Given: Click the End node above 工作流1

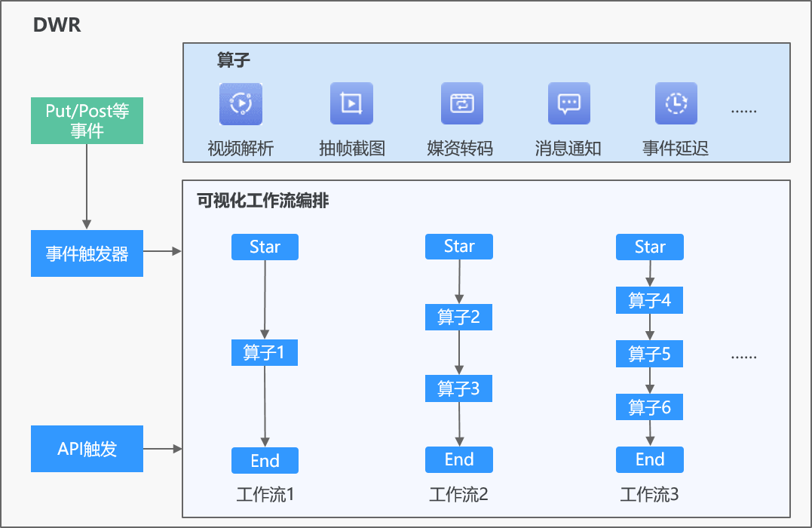Looking at the screenshot, I should tap(265, 460).
